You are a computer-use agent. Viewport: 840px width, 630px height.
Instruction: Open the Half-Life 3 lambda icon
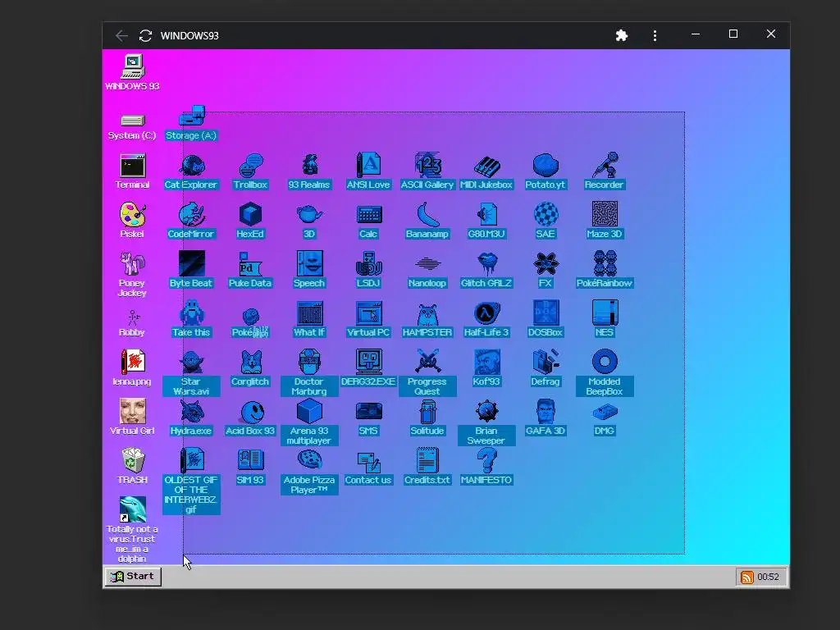(486, 313)
